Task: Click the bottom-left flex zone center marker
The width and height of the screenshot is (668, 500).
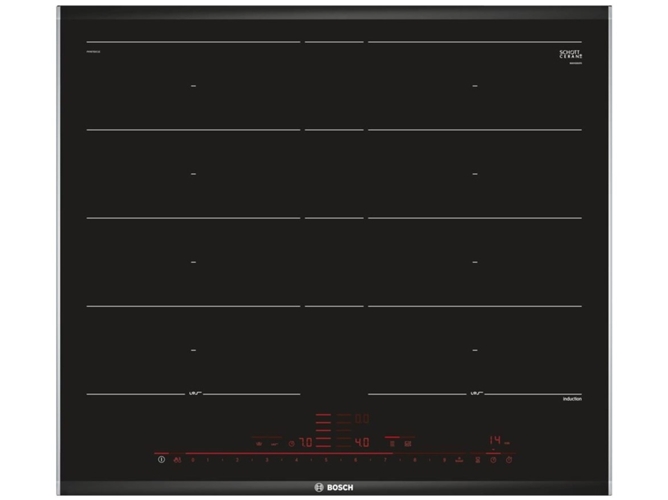Action: tap(193, 350)
